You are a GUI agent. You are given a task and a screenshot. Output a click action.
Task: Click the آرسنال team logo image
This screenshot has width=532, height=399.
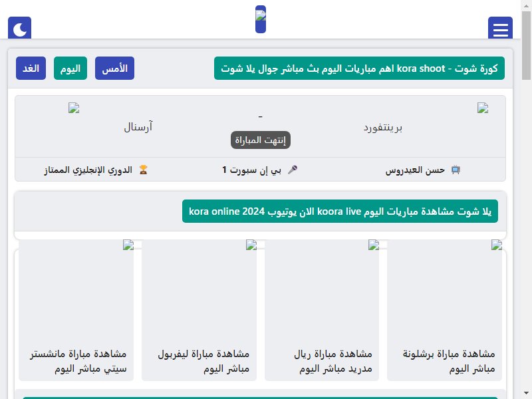click(74, 108)
